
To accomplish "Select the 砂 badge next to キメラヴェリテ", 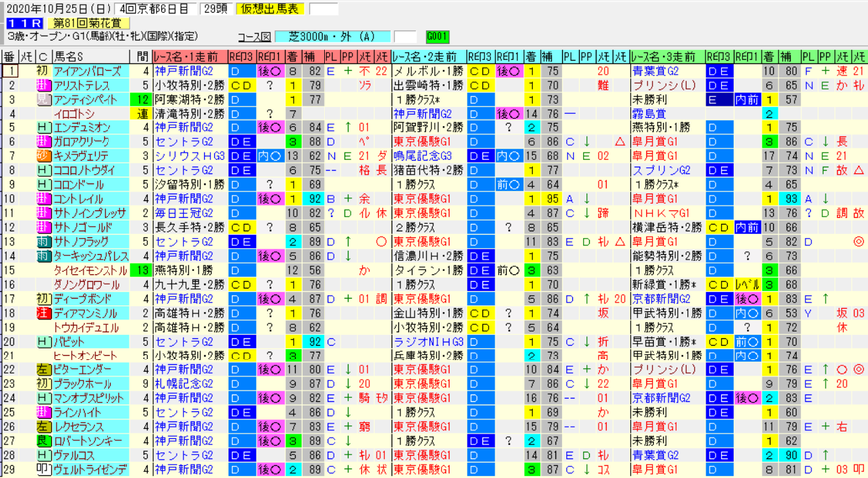I will tap(43, 156).
